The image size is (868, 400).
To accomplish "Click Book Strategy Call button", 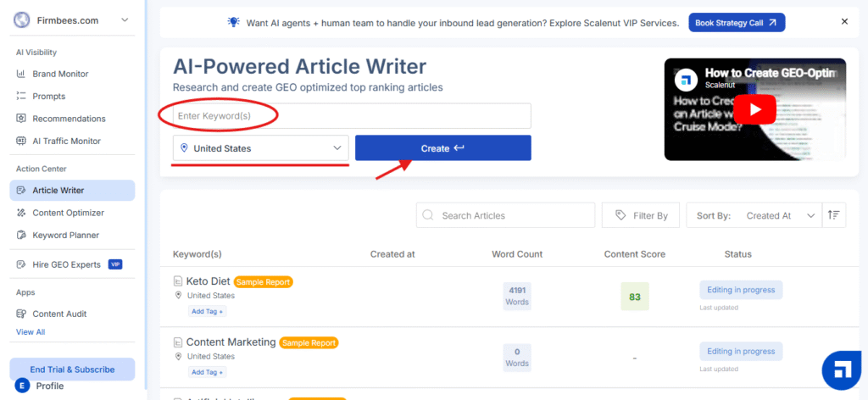I will pos(737,23).
